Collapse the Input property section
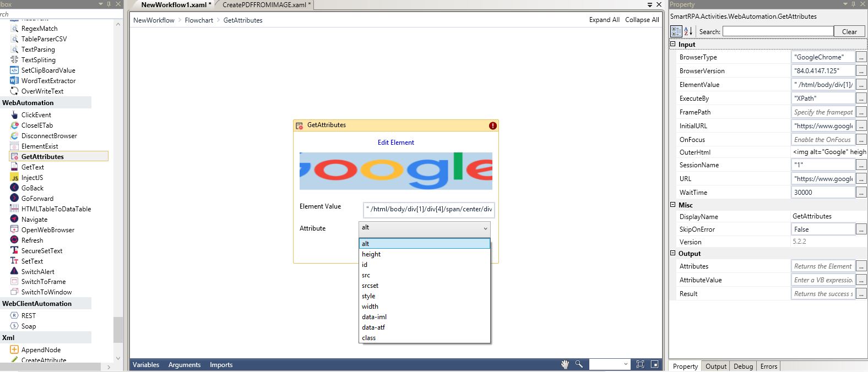Viewport: 868px width, 372px height. 672,44
